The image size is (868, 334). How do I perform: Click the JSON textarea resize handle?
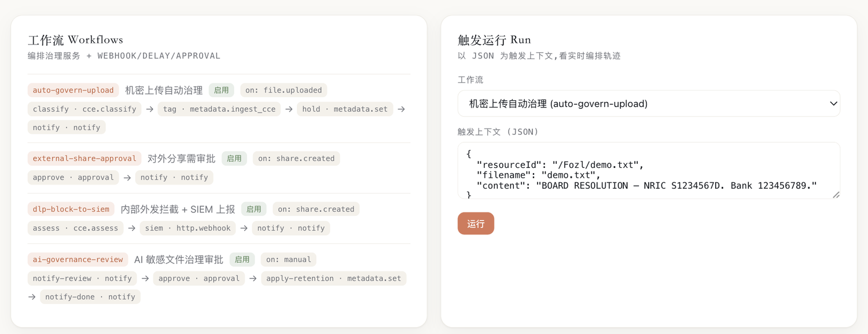(836, 195)
